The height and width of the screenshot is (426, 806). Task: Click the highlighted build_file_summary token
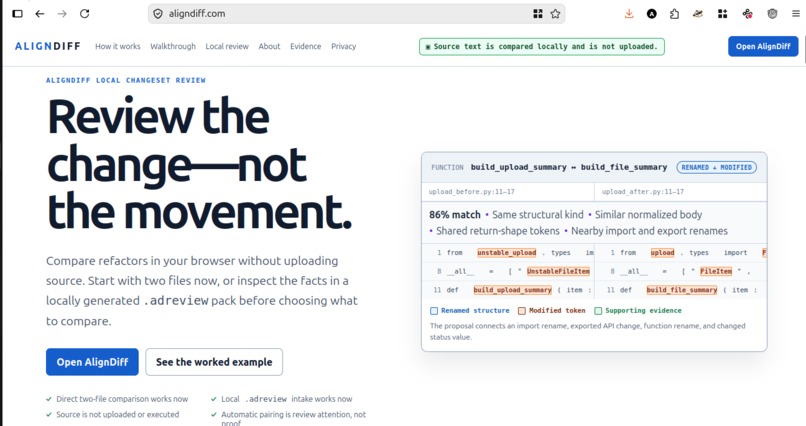pos(682,290)
